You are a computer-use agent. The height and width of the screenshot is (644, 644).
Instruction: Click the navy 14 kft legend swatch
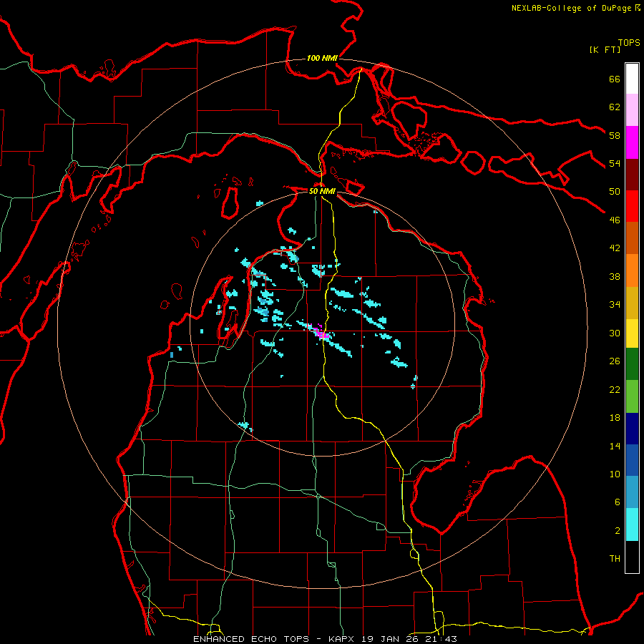[x=632, y=429]
